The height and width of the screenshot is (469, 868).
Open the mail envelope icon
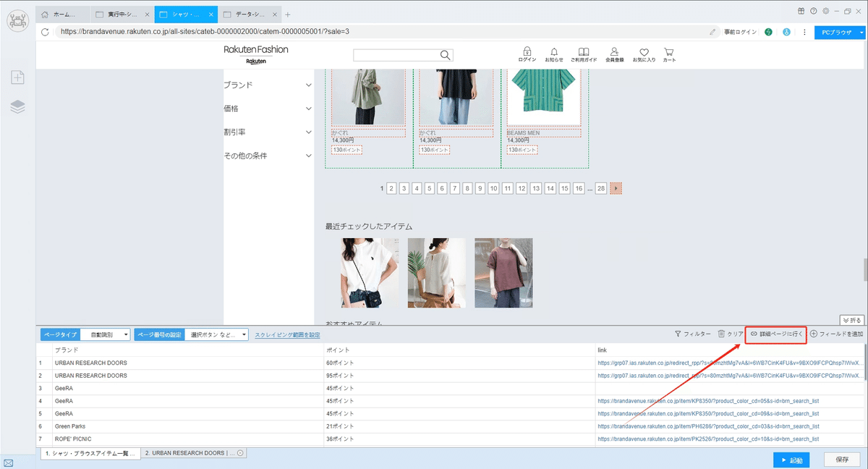pos(9,462)
